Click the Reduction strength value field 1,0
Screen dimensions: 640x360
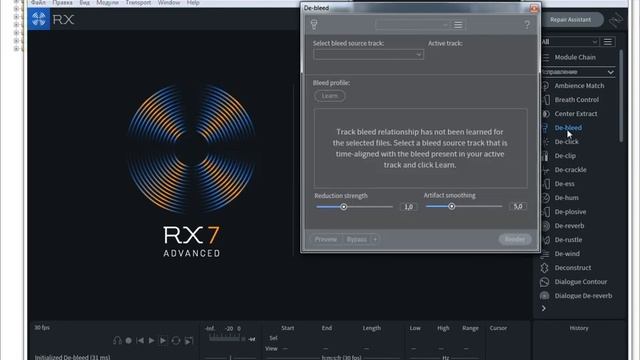pyautogui.click(x=409, y=207)
